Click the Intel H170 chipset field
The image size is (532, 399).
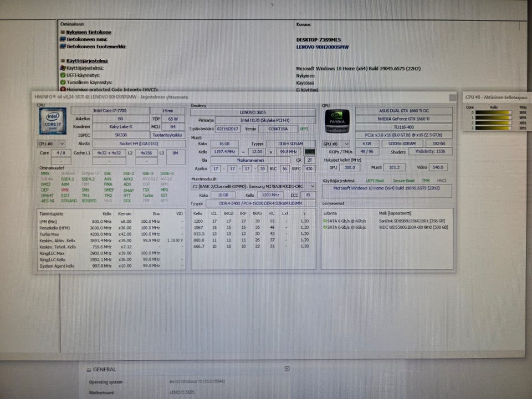[x=265, y=120]
